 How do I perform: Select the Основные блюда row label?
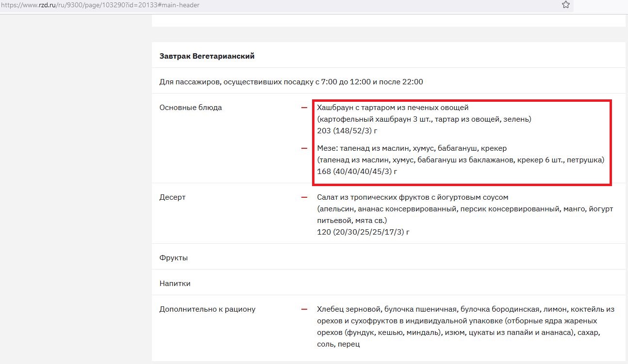[190, 108]
